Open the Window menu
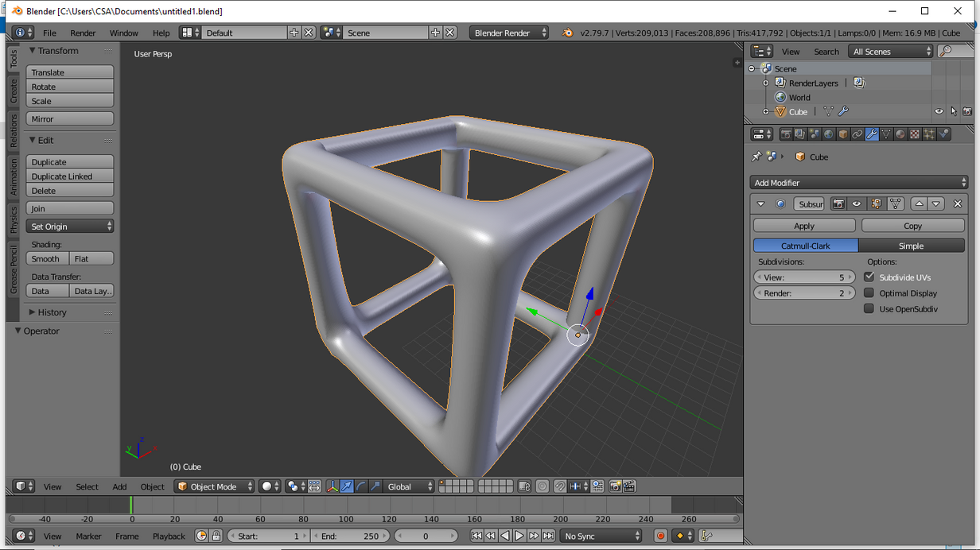980x550 pixels. 123,33
